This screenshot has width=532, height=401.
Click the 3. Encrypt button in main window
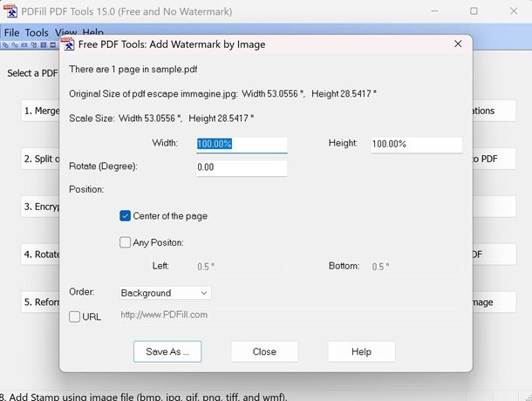[x=41, y=207]
